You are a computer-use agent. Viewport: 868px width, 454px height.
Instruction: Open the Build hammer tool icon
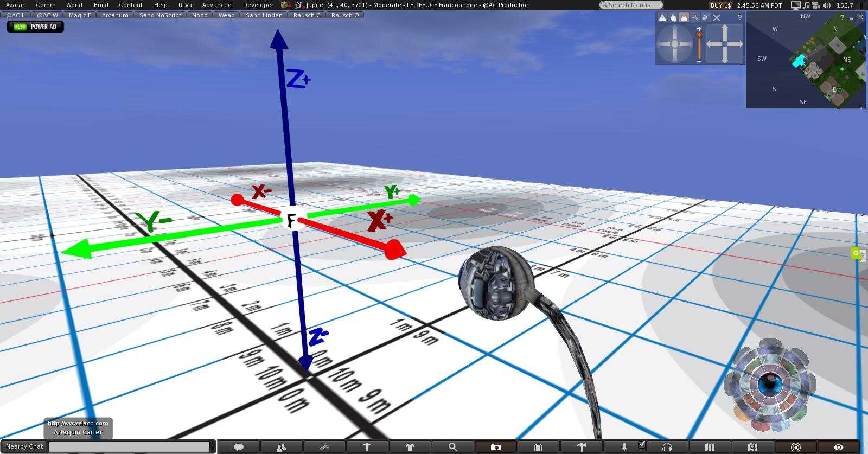581,447
